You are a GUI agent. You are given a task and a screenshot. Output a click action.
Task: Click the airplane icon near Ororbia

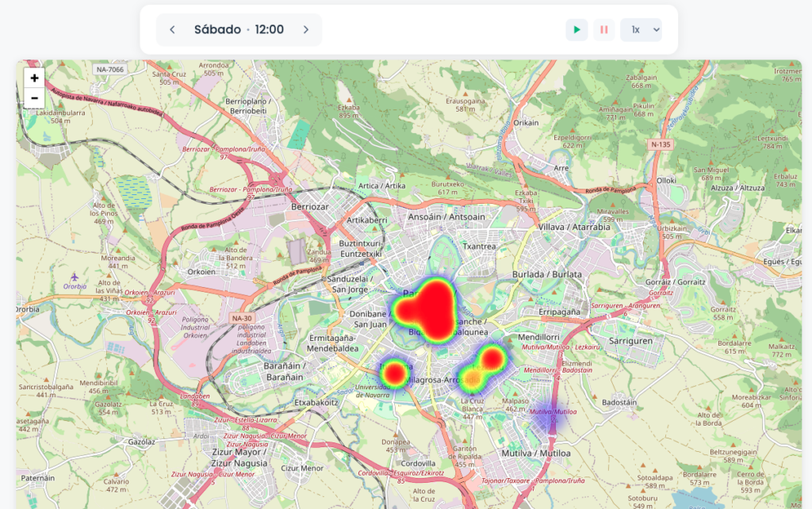tap(75, 277)
